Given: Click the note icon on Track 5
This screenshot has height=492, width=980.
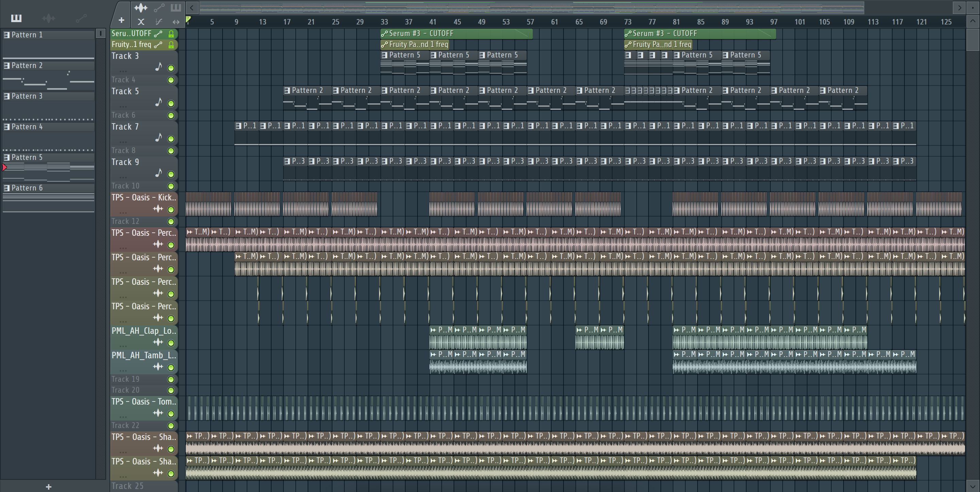Looking at the screenshot, I should pyautogui.click(x=159, y=102).
